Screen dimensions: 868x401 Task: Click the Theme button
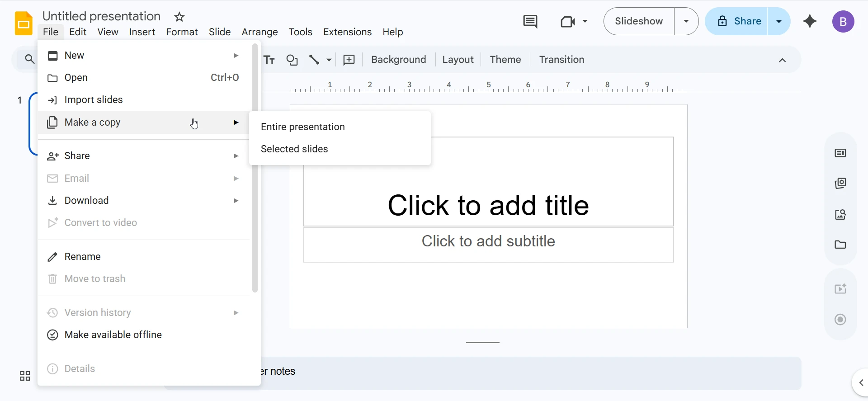(505, 60)
